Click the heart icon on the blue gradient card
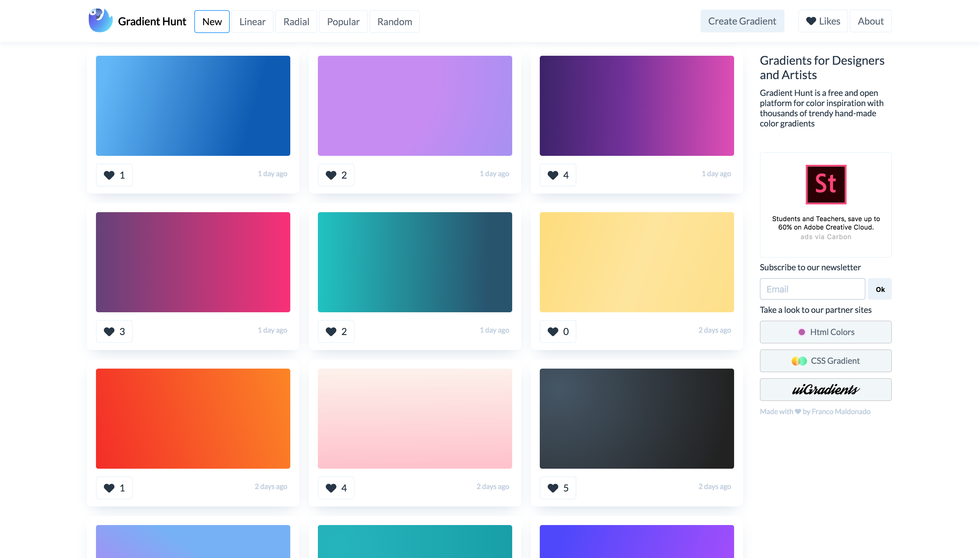The height and width of the screenshot is (558, 980). 109,175
